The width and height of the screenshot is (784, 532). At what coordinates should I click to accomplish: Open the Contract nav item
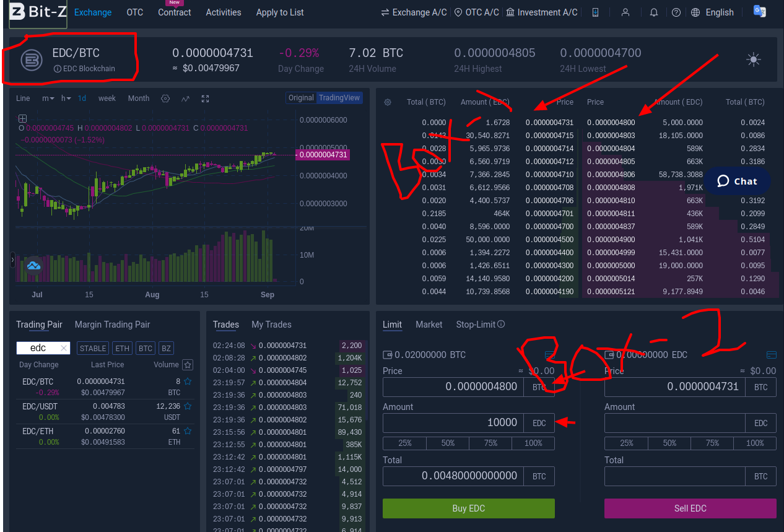[x=175, y=12]
